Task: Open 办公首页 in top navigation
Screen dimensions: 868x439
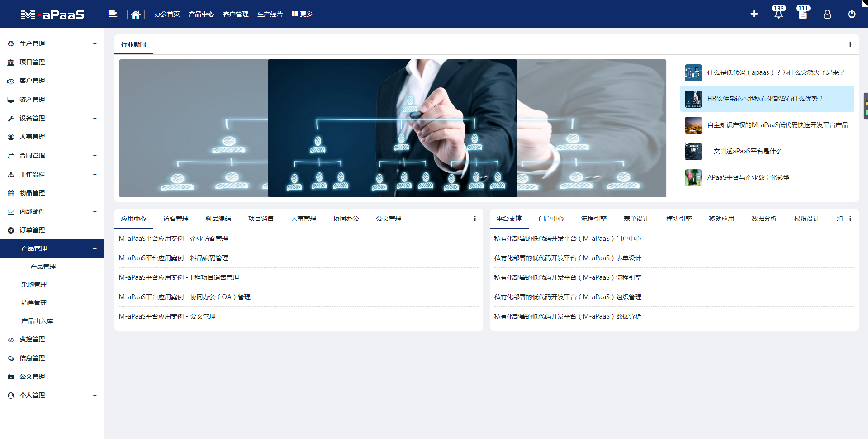Action: click(x=167, y=14)
